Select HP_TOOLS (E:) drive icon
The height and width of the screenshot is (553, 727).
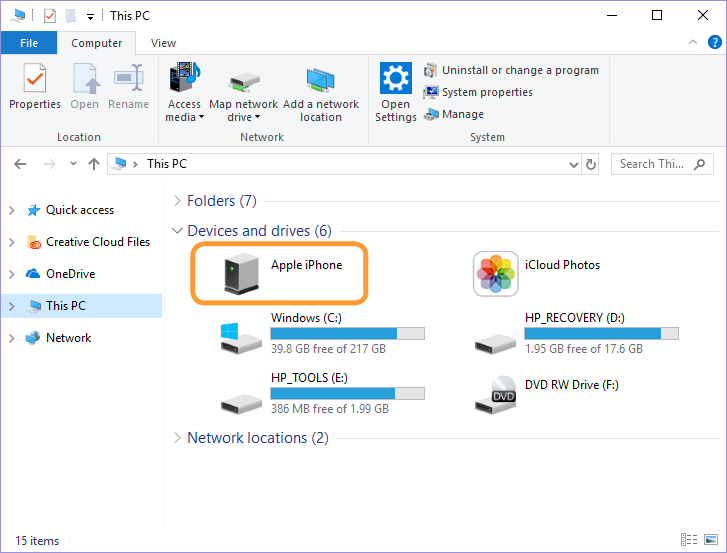[x=241, y=403]
